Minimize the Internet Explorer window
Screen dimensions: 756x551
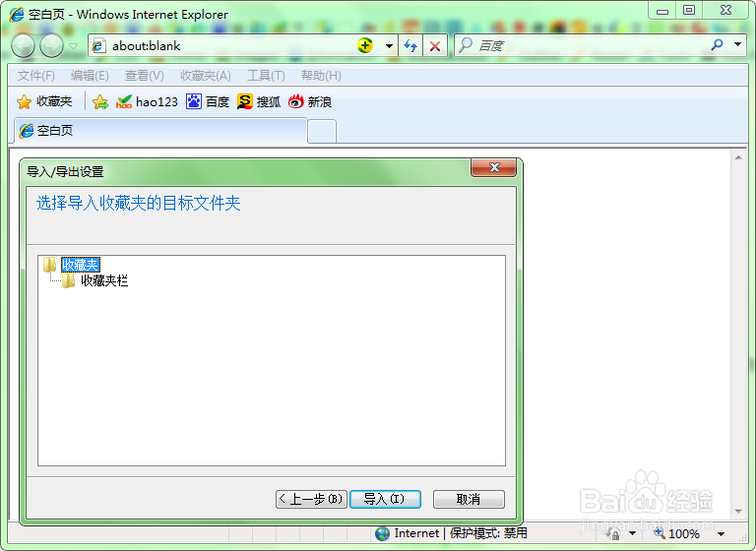pos(662,10)
